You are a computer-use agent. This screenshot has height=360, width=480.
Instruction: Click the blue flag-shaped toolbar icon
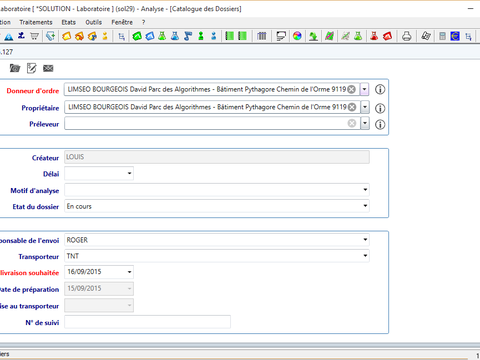click(188, 36)
